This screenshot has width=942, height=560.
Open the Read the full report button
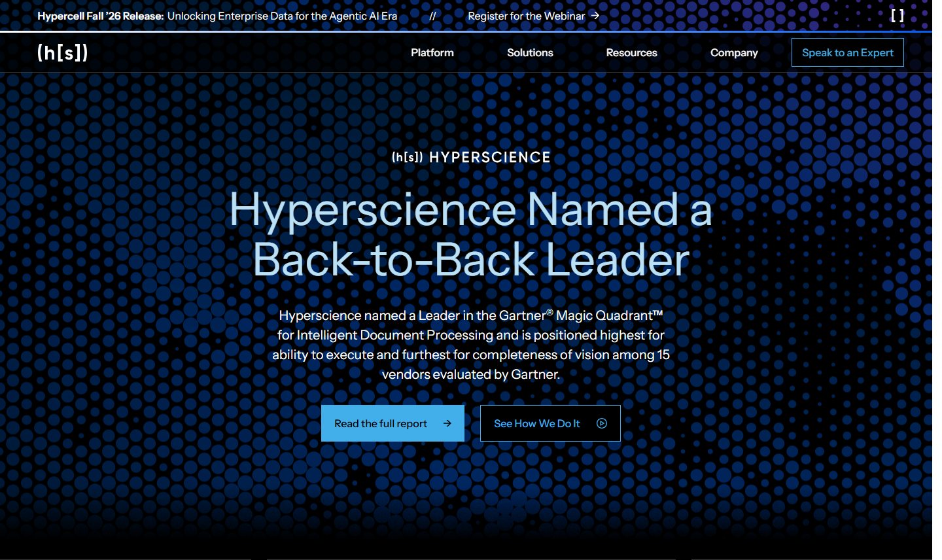(392, 423)
